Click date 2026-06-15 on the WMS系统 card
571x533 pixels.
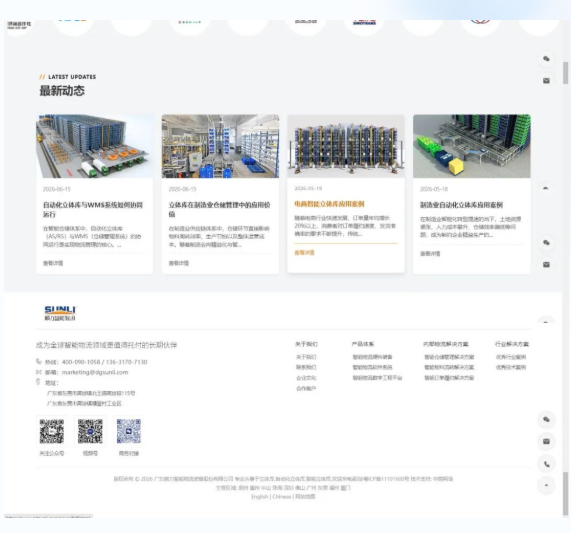click(57, 189)
